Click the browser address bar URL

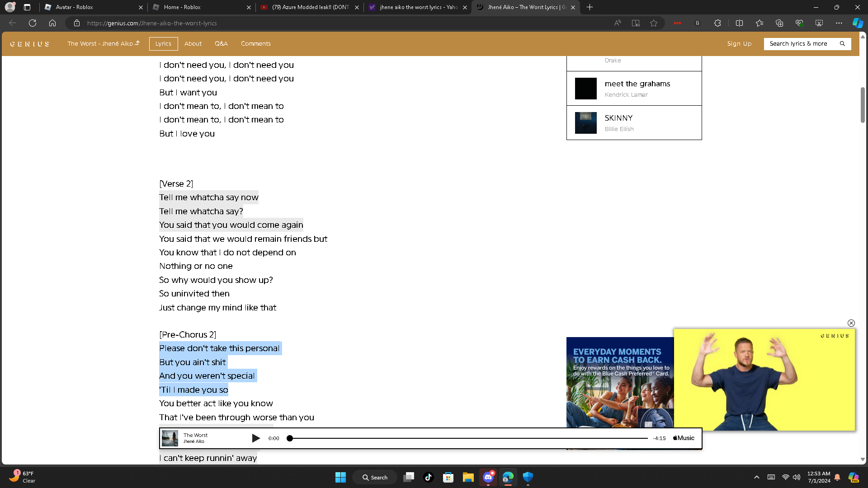coord(152,23)
